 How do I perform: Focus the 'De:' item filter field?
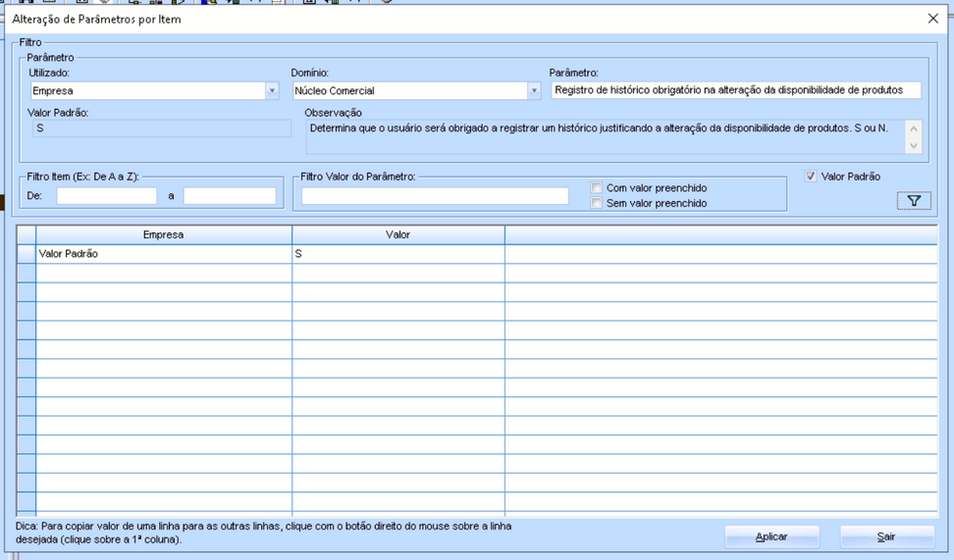[x=106, y=196]
